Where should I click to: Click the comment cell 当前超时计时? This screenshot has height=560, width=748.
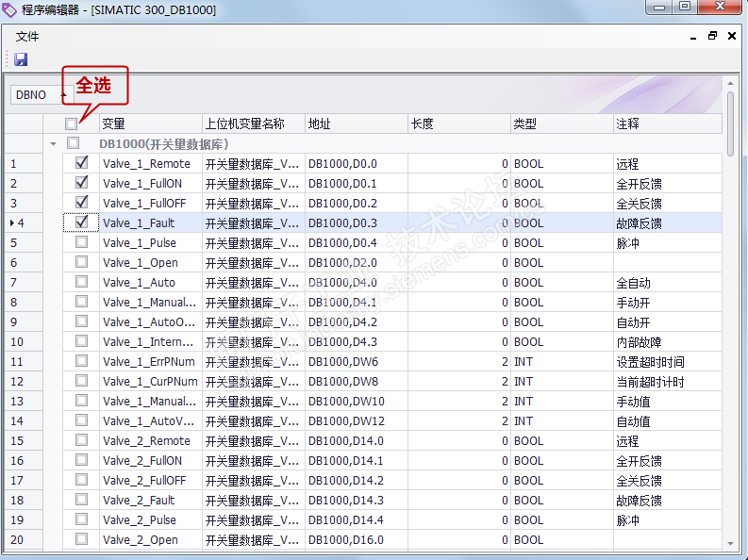(668, 381)
